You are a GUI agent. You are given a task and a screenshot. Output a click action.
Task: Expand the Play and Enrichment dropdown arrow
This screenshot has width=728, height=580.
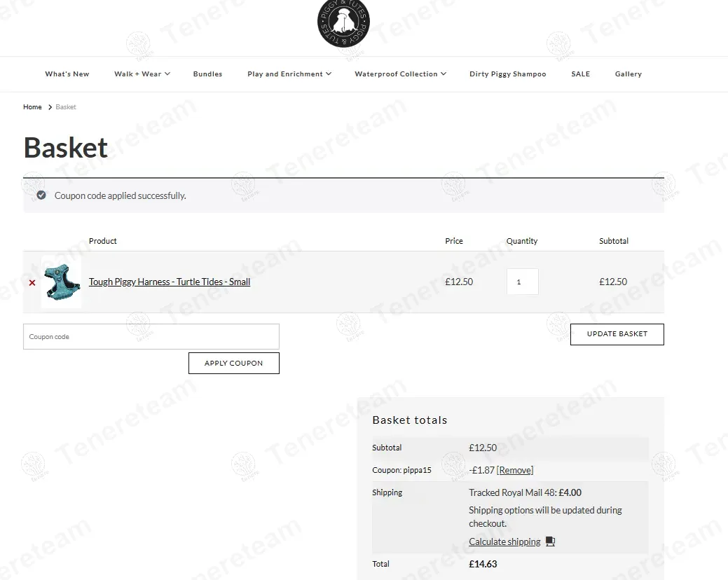(329, 74)
